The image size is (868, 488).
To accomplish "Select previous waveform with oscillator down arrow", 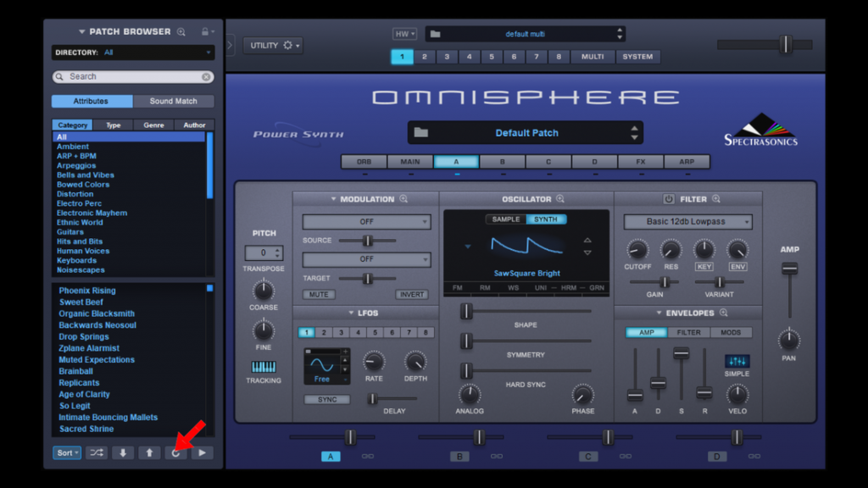I will tap(587, 252).
